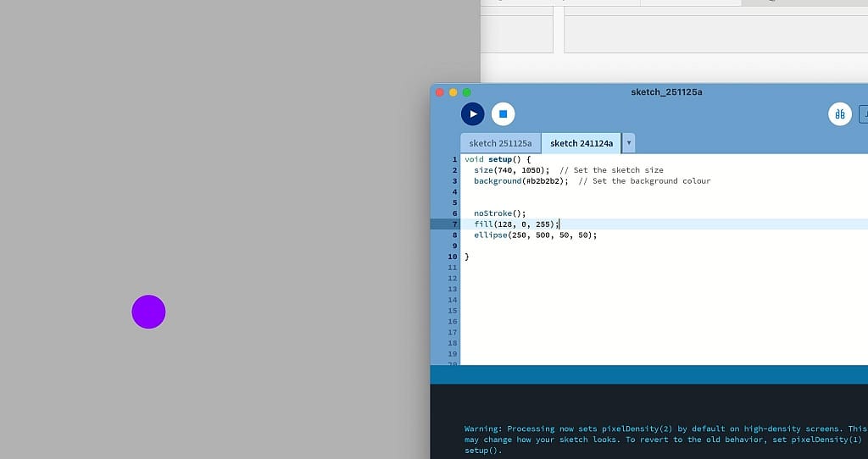Click line number 7 in the gutter

coord(454,224)
